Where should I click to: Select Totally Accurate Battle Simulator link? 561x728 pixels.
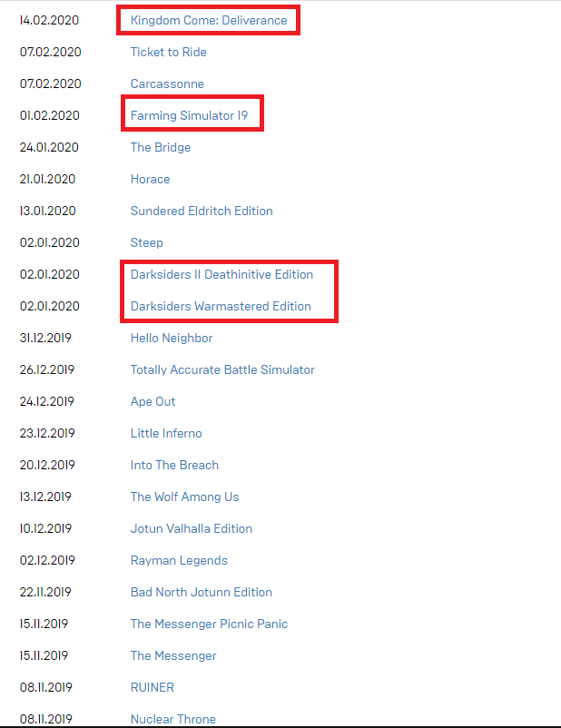222,369
